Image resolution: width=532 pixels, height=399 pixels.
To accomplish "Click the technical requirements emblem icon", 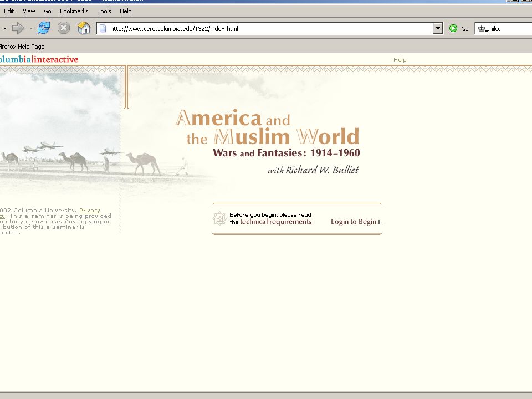I will [219, 218].
